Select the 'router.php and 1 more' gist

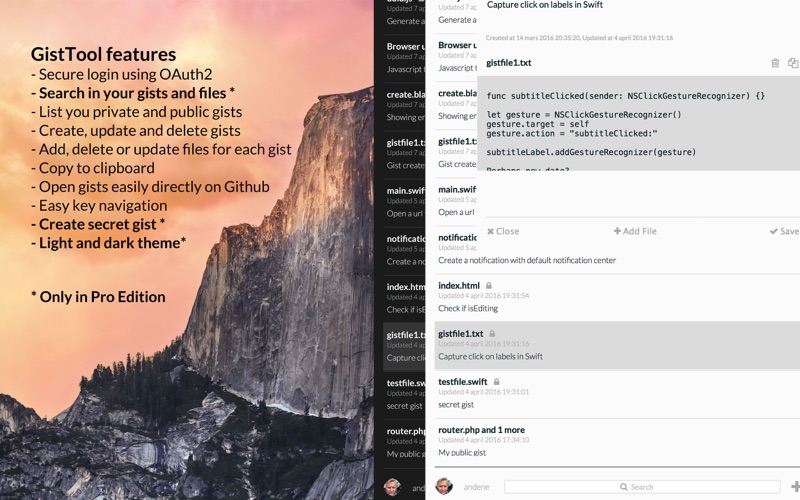[x=617, y=441]
